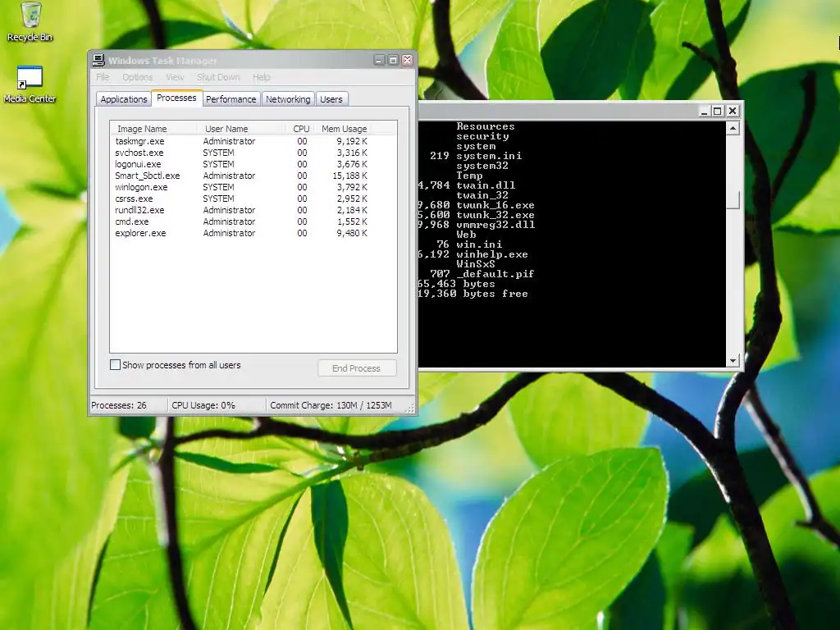Screen dimensions: 840x630
Task: Click the bytes free line in command prompt
Action: click(x=473, y=294)
